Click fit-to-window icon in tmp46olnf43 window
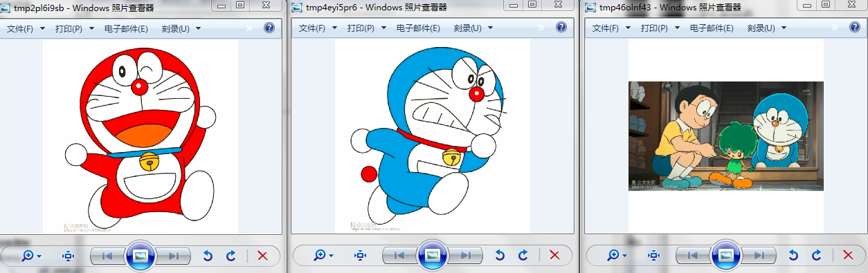Viewport: 868px width, 273px height. pos(653,256)
